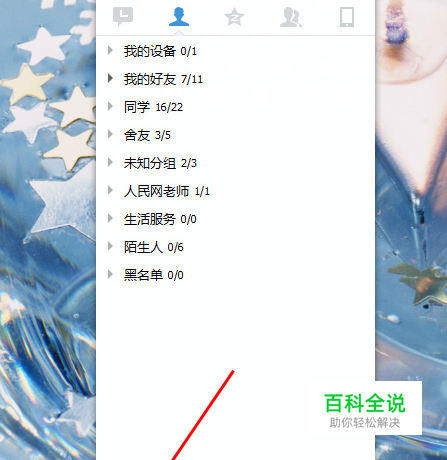The width and height of the screenshot is (447, 460).
Task: Open the recent conversations tab icon
Action: (x=123, y=16)
